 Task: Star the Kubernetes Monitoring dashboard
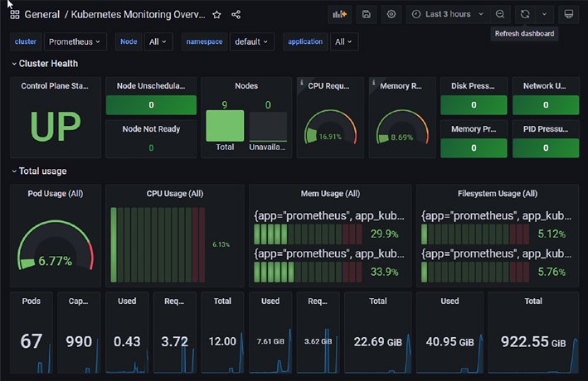tap(216, 15)
